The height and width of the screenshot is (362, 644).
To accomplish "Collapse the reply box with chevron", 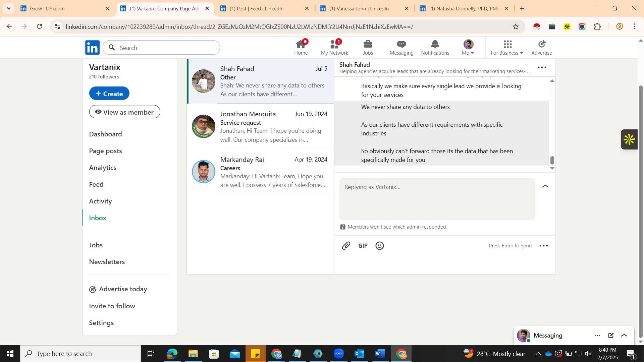I will [545, 186].
